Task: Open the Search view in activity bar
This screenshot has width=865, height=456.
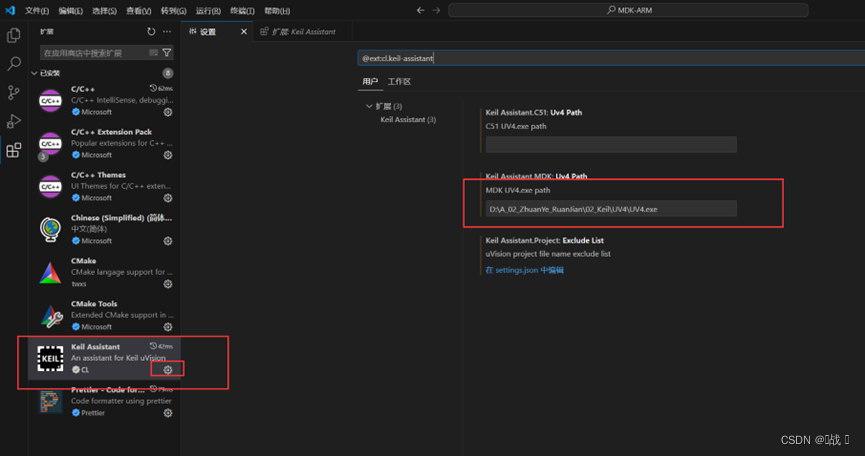Action: [x=14, y=63]
